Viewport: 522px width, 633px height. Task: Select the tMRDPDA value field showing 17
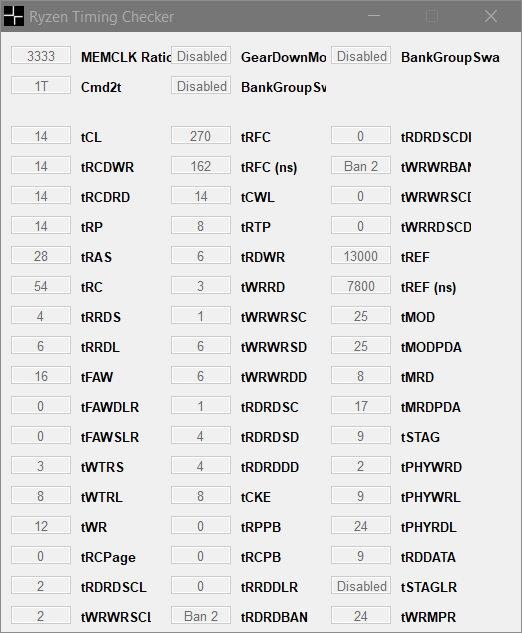[361, 405]
